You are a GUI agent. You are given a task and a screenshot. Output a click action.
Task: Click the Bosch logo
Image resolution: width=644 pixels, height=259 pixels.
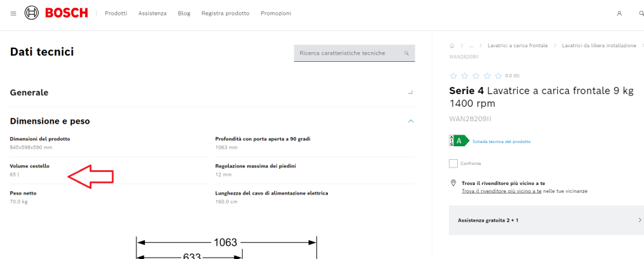click(56, 13)
